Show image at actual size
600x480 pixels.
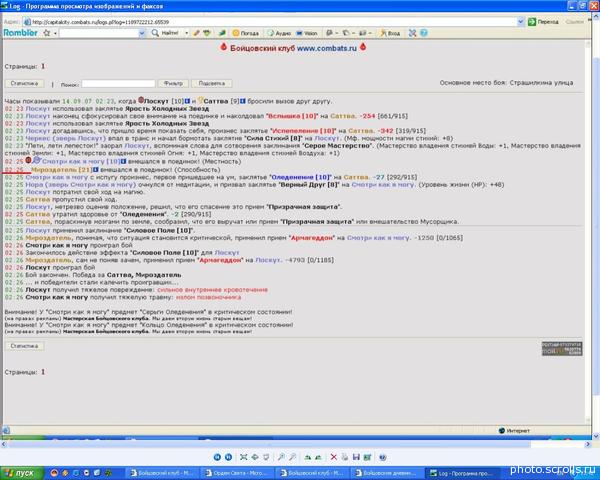[254, 457]
